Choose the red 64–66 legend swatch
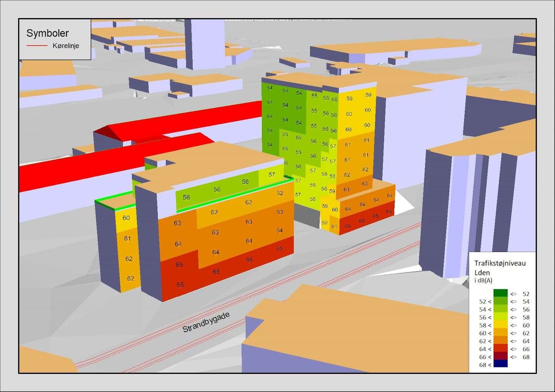The image size is (555, 392). (x=500, y=348)
